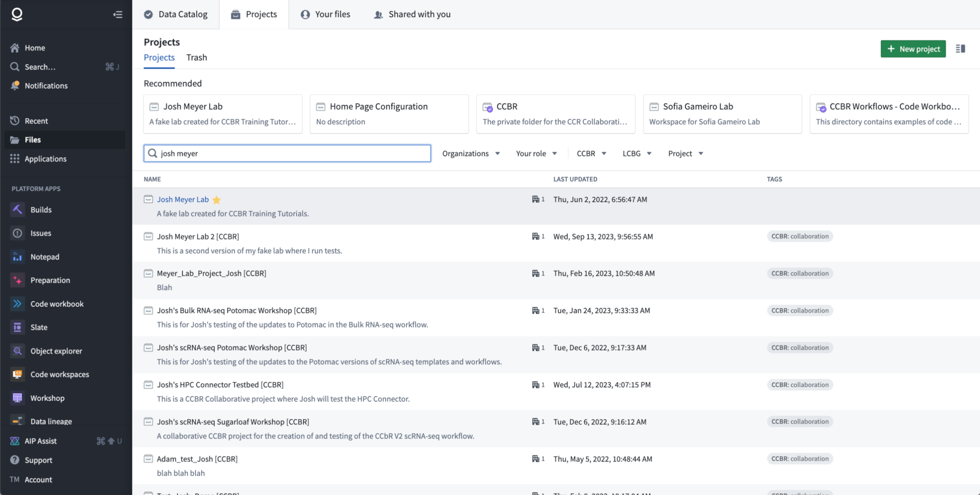The image size is (980, 495).
Task: Switch to the Trash tab
Action: [x=196, y=57]
